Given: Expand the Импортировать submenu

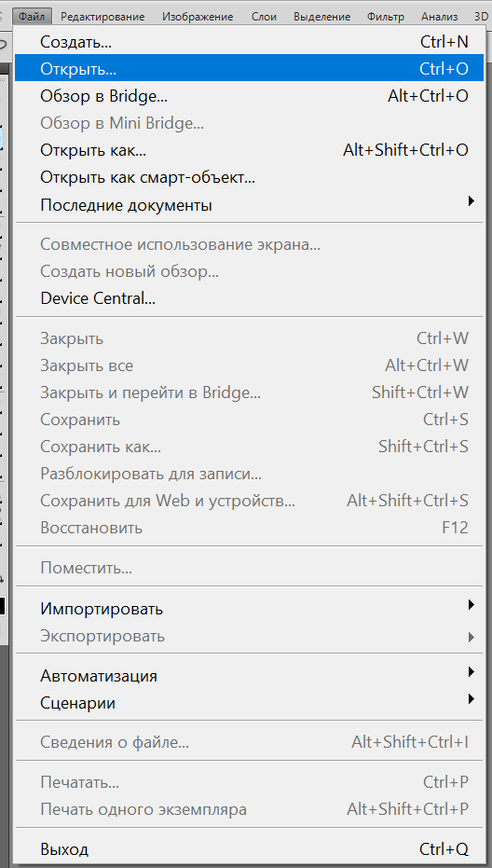Looking at the screenshot, I should coord(249,609).
